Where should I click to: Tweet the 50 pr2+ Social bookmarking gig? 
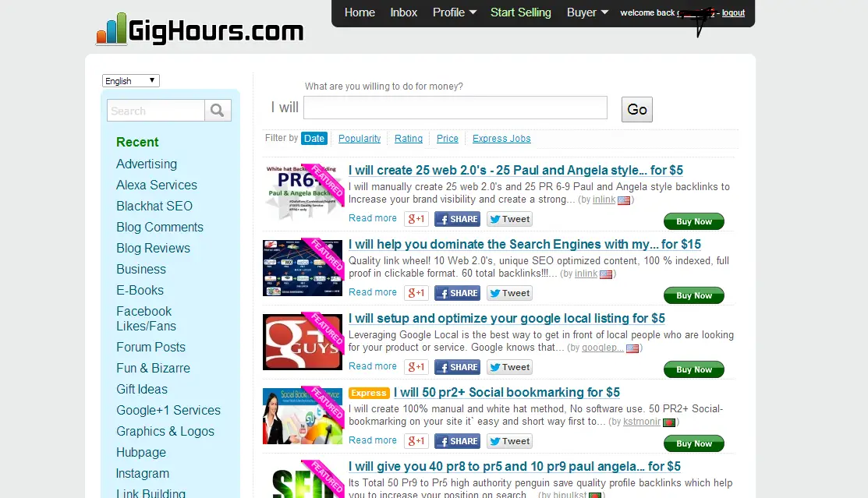(x=510, y=442)
